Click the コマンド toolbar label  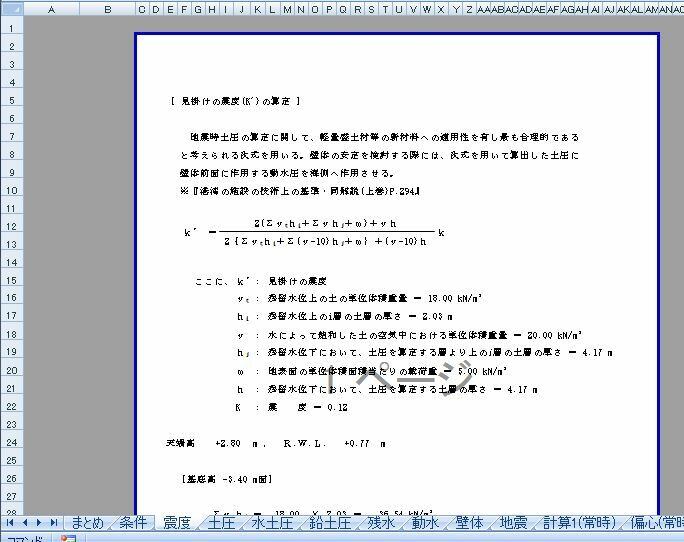(24, 539)
